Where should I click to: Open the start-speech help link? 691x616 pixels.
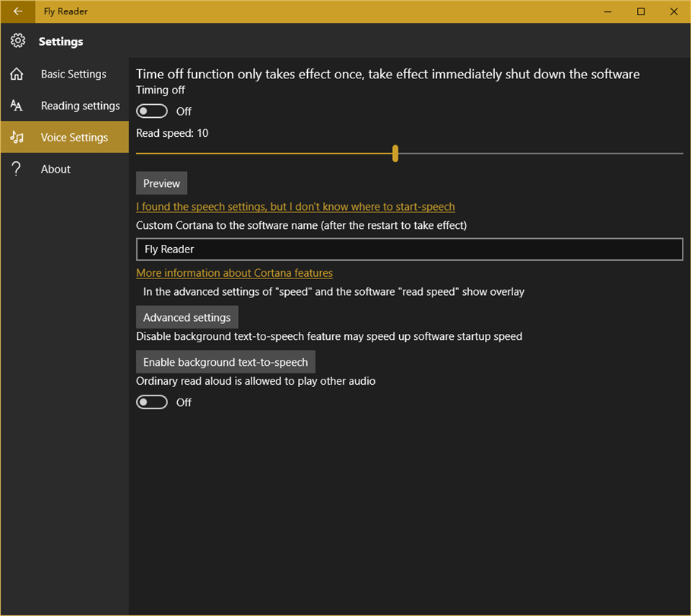pyautogui.click(x=295, y=207)
